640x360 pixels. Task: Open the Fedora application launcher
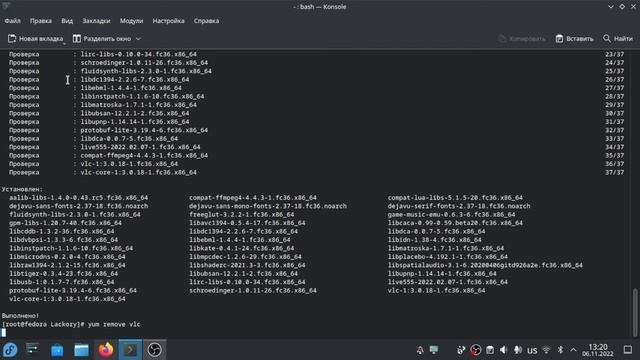(x=10, y=350)
